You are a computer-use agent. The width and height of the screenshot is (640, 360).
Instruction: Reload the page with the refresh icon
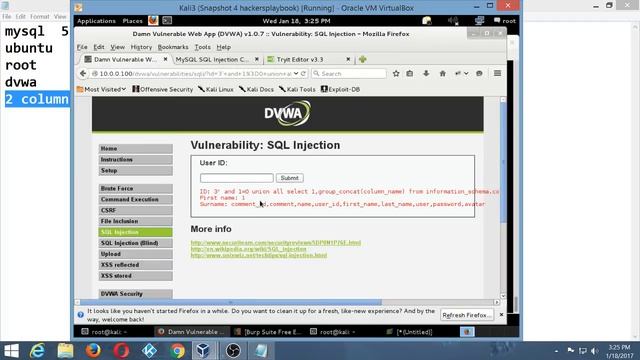303,73
